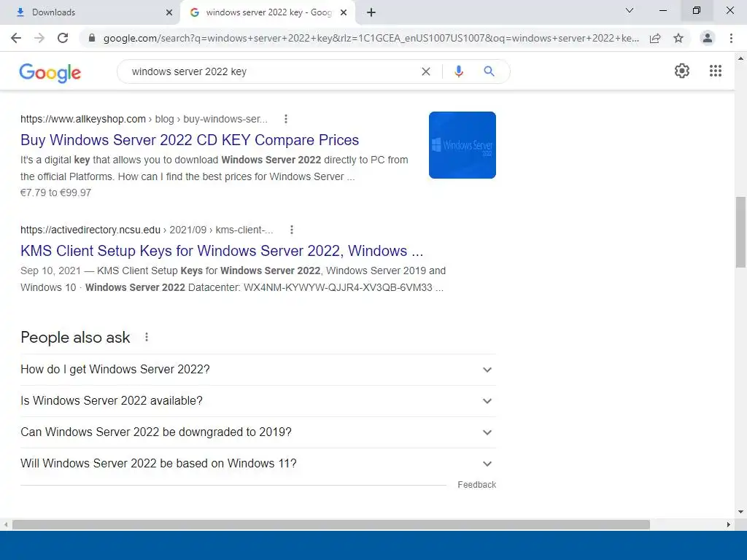
Task: Bookmark this tab with the star icon
Action: click(678, 38)
